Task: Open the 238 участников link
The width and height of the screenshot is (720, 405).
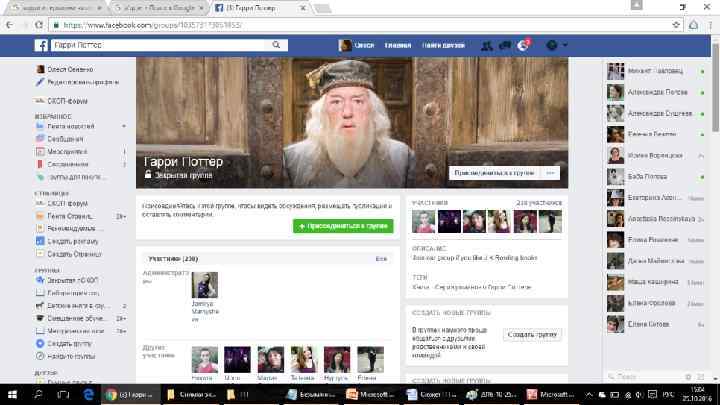Action: coord(539,202)
